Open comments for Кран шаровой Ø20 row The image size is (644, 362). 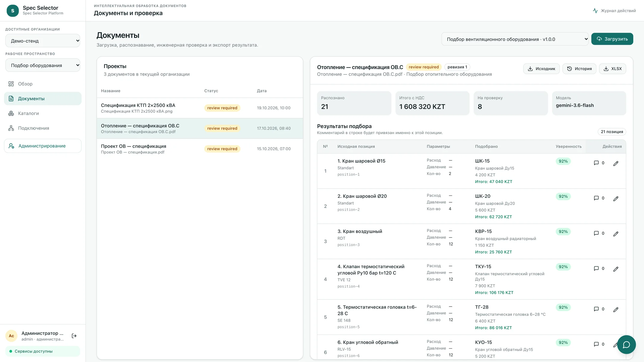pyautogui.click(x=599, y=198)
